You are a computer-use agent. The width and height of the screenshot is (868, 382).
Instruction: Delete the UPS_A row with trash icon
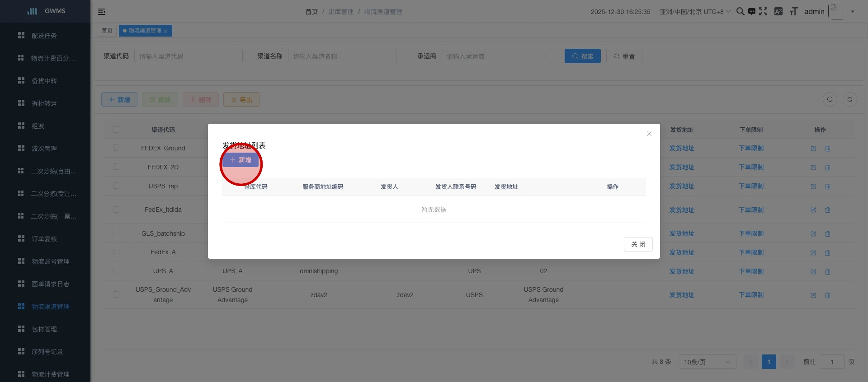coord(828,272)
